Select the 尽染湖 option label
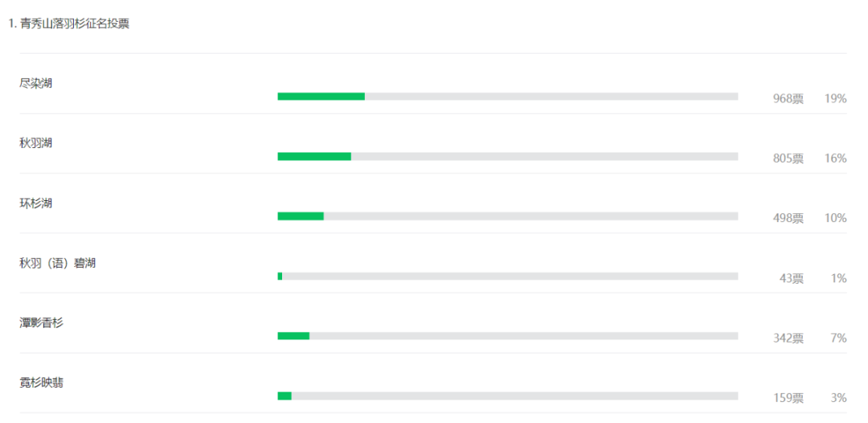This screenshot has height=423, width=868. pos(36,84)
